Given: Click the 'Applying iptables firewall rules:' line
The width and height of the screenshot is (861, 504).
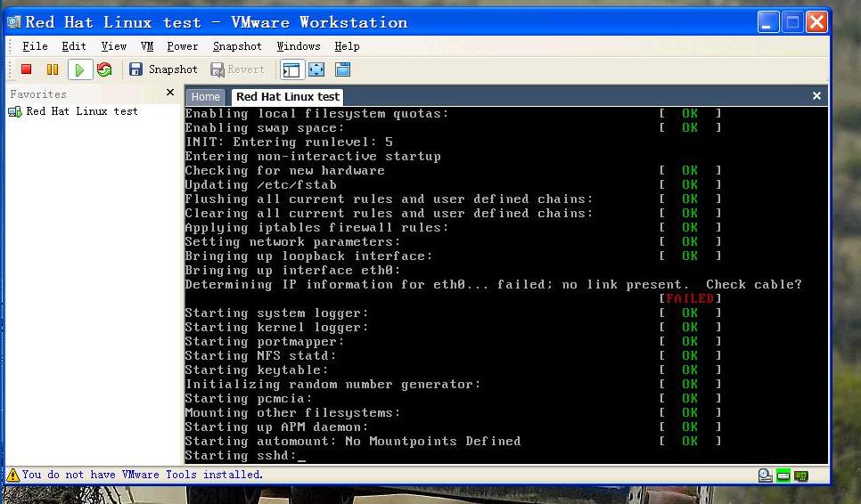Looking at the screenshot, I should tap(316, 228).
